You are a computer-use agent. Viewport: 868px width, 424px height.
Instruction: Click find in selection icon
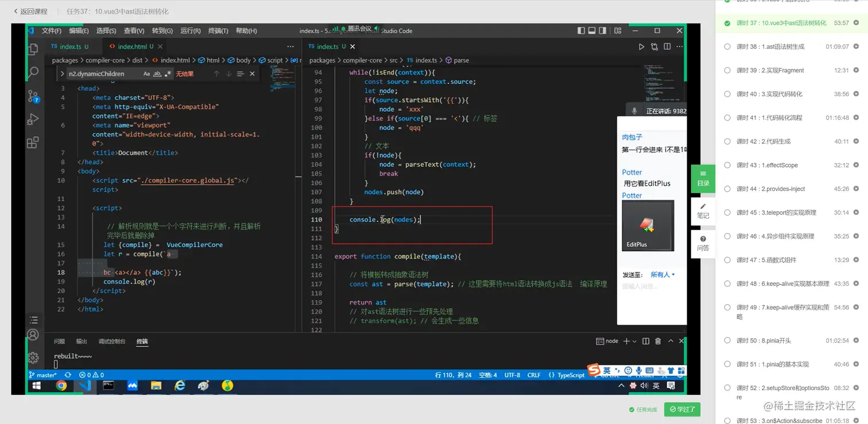click(240, 74)
